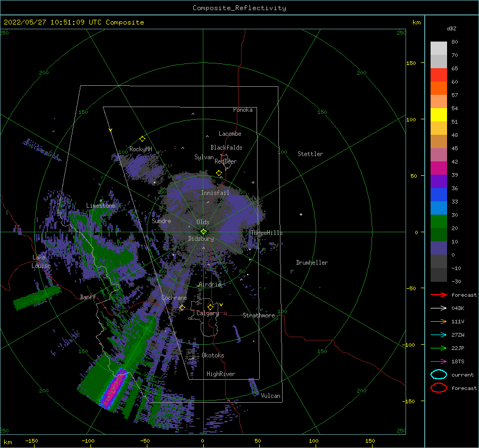This screenshot has height=448, width=479.
Task: Click the Okotoks label
Action: (x=213, y=355)
